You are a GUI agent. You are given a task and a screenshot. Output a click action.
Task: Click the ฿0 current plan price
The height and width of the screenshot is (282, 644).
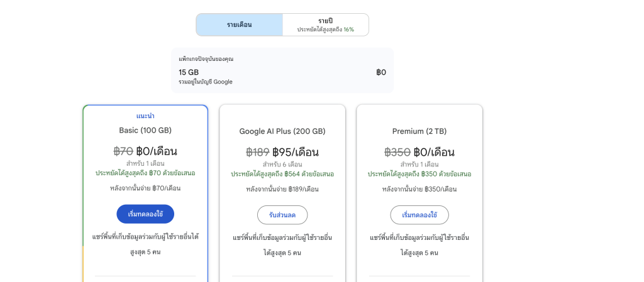pyautogui.click(x=380, y=72)
